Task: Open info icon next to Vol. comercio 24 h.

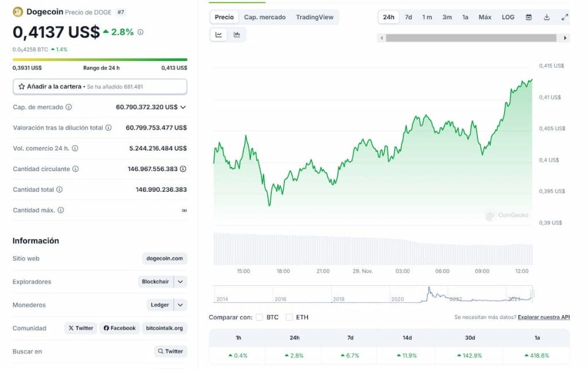Action: (x=75, y=149)
